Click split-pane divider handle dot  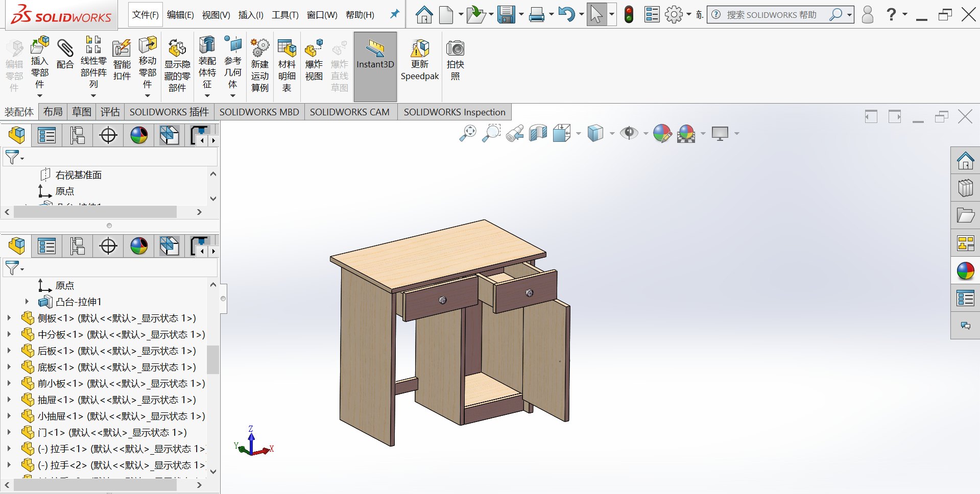(109, 225)
